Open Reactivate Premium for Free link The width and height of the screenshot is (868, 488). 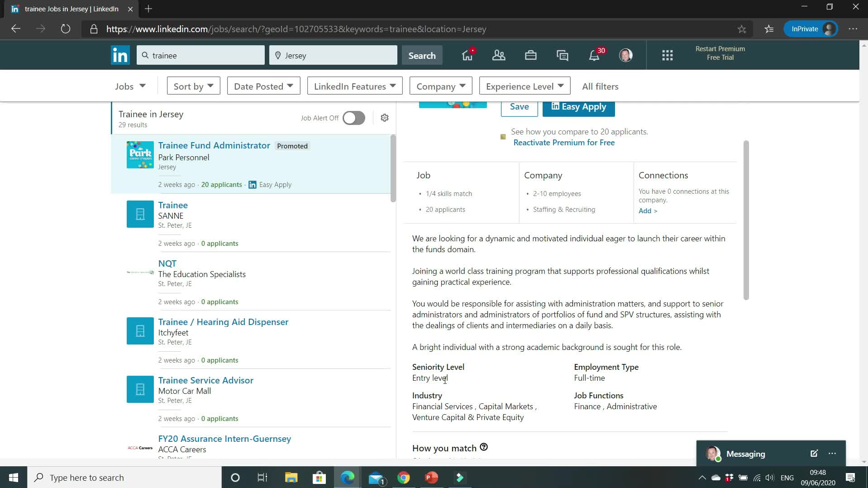(564, 143)
